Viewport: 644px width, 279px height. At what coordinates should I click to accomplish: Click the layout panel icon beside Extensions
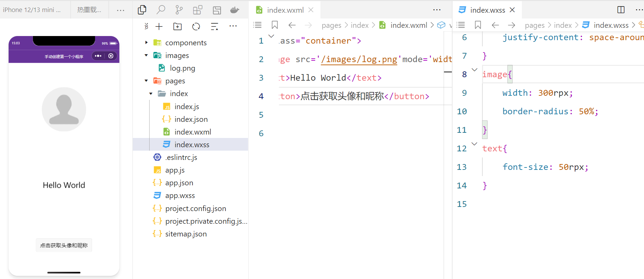coord(216,10)
